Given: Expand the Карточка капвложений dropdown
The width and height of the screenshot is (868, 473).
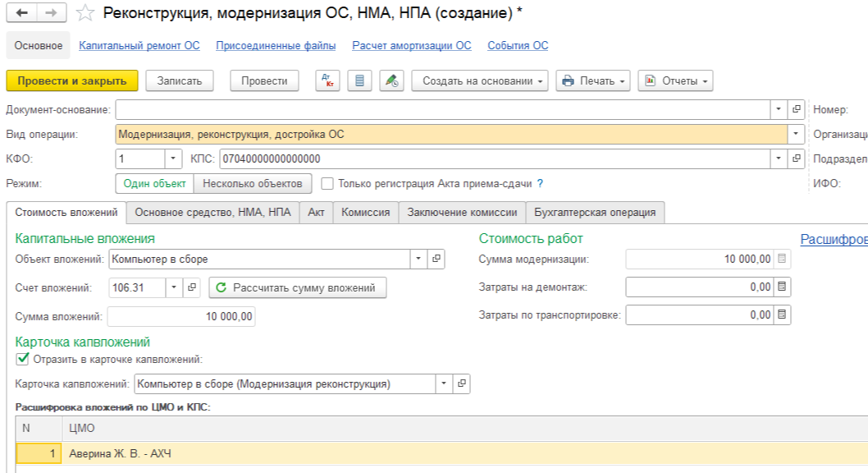Looking at the screenshot, I should pos(443,383).
